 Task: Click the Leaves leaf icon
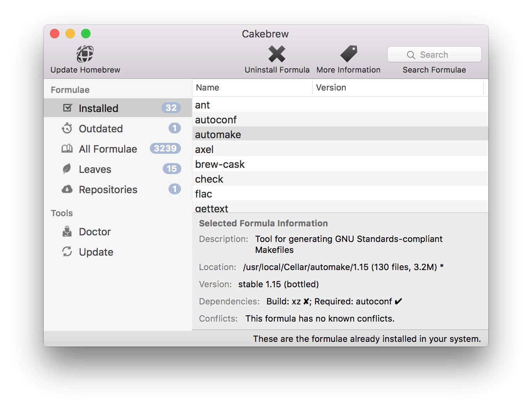click(x=67, y=169)
